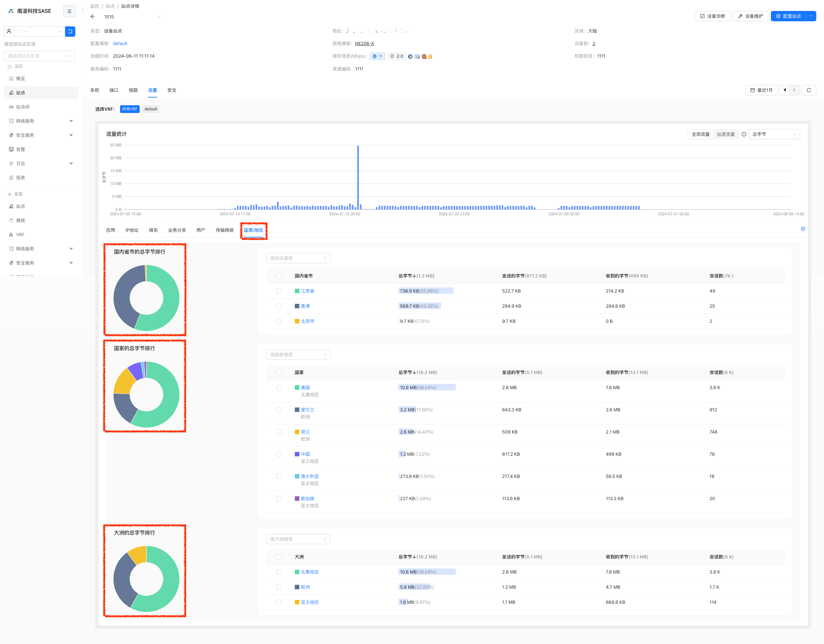Open the more options ellipsis beside 配置站点

coord(811,16)
